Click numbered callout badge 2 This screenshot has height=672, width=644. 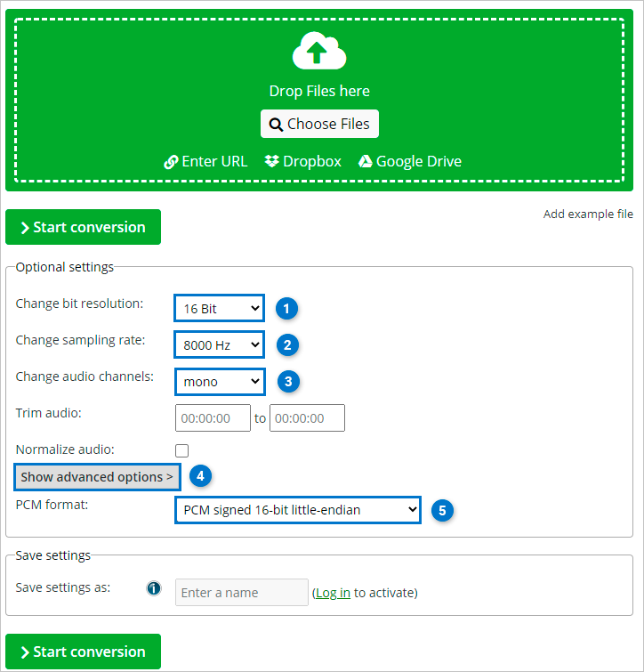(x=286, y=344)
